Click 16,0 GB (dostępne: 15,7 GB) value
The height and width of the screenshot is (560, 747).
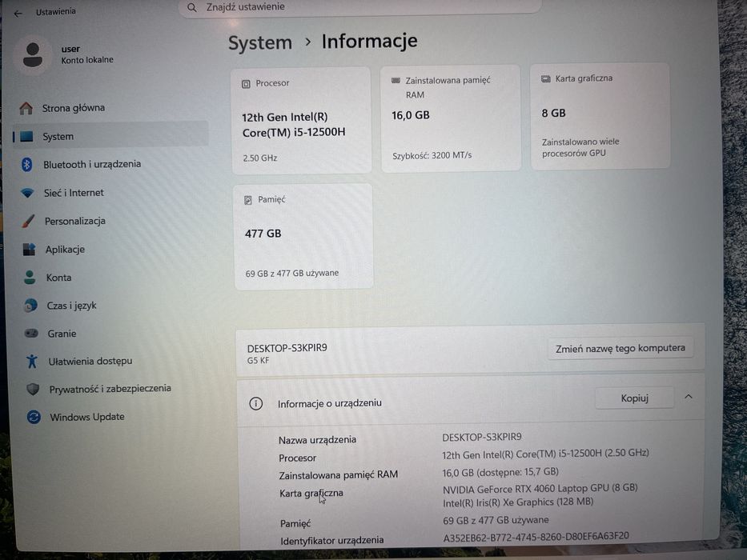click(500, 472)
